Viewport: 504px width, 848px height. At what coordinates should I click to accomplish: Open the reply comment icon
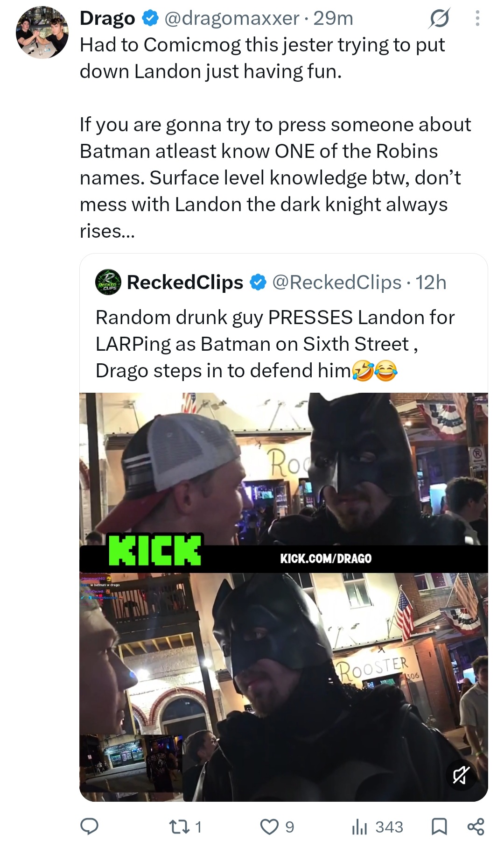[89, 827]
